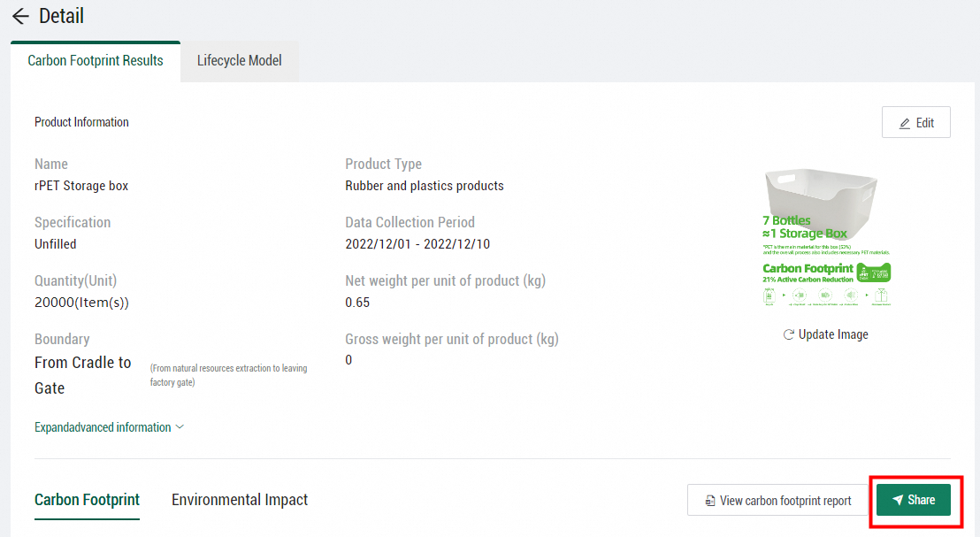Go back using the left arrow icon
The width and height of the screenshot is (980, 537).
[20, 16]
